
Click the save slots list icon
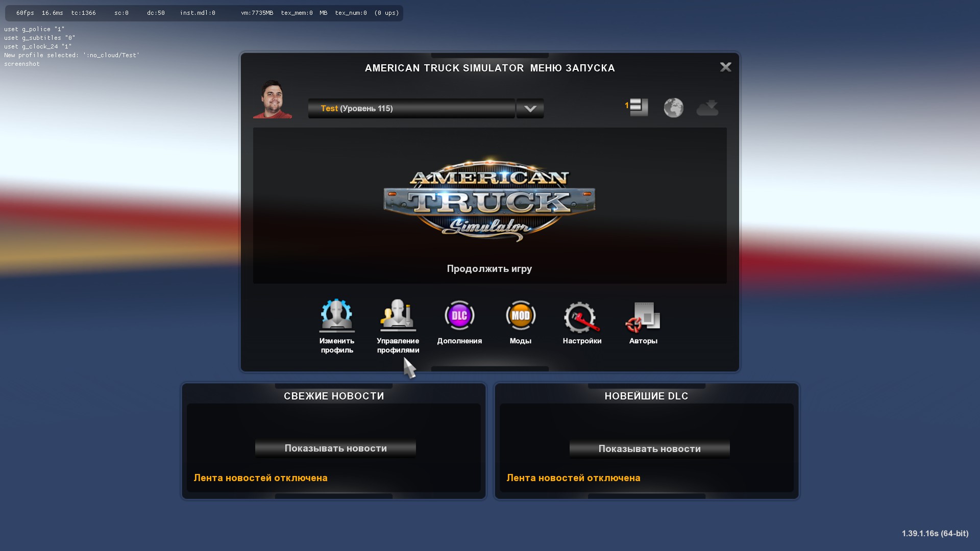click(636, 107)
